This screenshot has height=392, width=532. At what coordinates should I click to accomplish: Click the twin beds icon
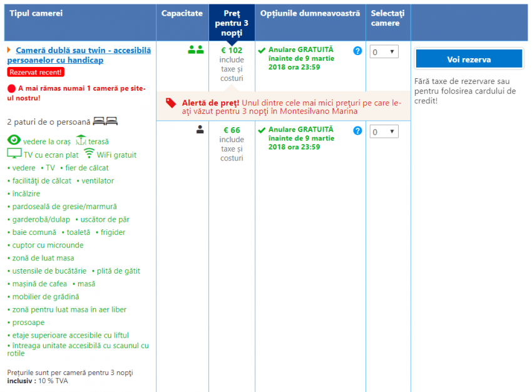click(105, 121)
